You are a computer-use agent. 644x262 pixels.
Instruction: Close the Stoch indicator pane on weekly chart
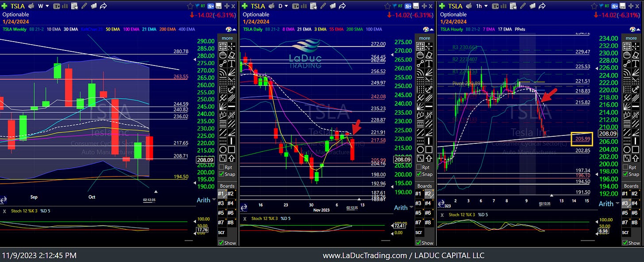(4, 212)
